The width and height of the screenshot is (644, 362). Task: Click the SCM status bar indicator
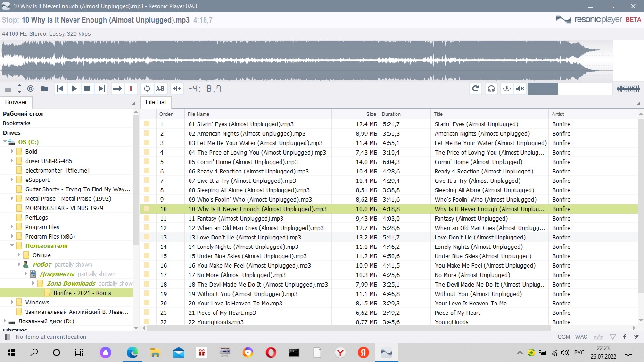point(564,337)
